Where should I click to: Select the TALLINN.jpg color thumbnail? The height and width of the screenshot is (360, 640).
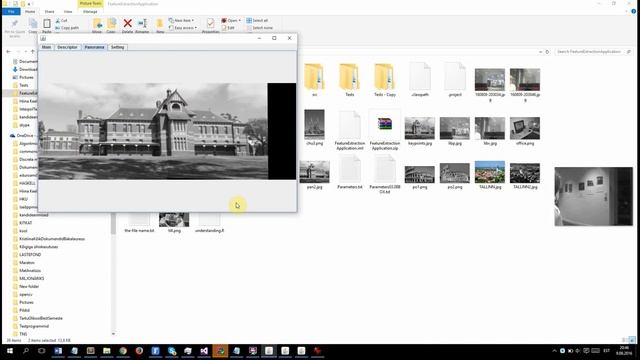[x=490, y=172]
